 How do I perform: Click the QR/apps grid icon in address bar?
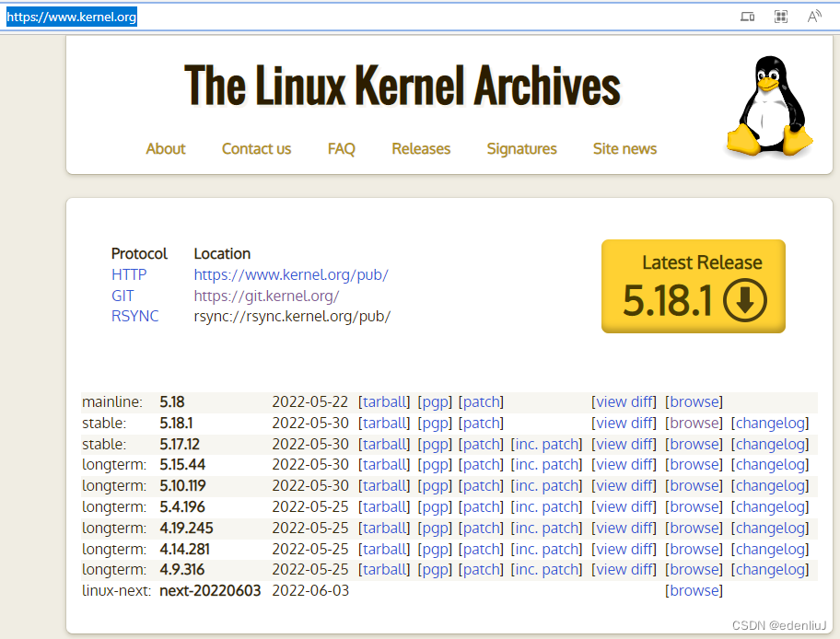point(781,17)
